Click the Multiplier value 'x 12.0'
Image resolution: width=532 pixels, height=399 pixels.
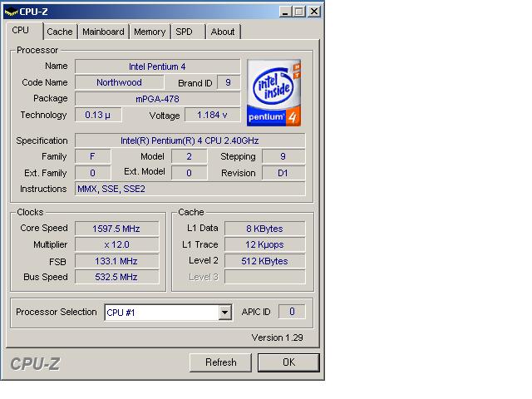[x=116, y=244]
